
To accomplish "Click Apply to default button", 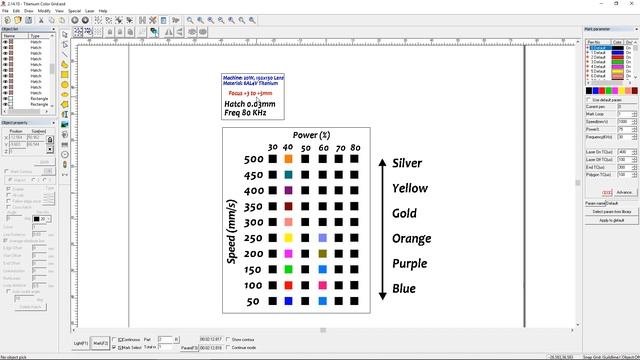I will point(611,220).
